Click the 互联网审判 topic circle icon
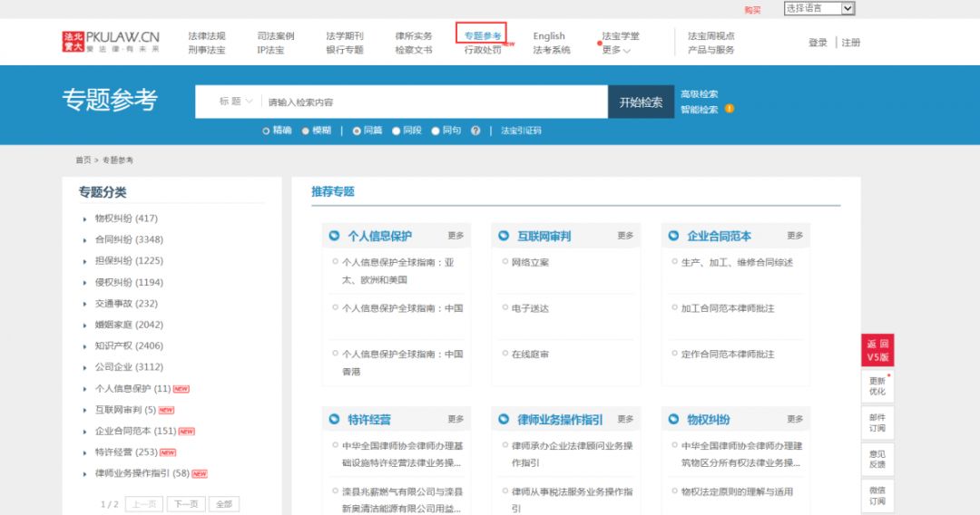 pyautogui.click(x=505, y=236)
